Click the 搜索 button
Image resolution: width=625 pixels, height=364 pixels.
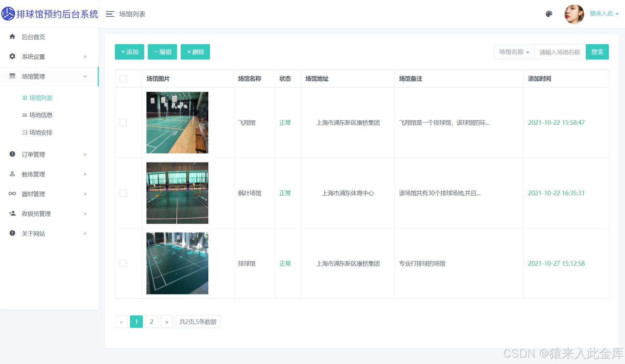597,52
